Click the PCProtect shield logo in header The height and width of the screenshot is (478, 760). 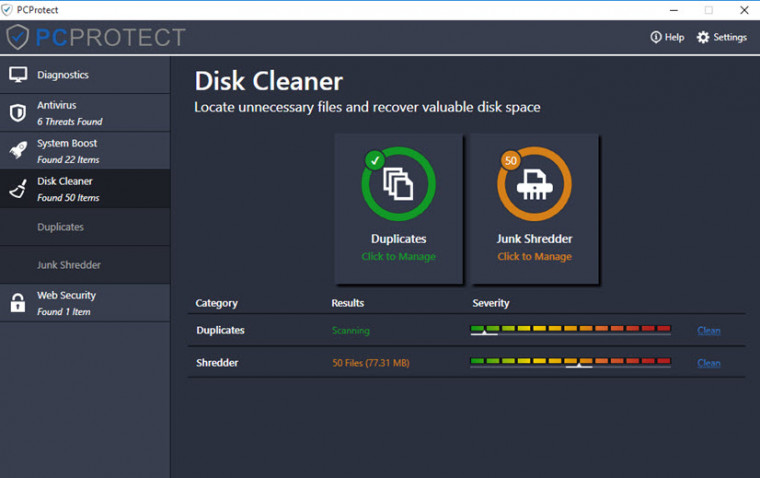18,37
